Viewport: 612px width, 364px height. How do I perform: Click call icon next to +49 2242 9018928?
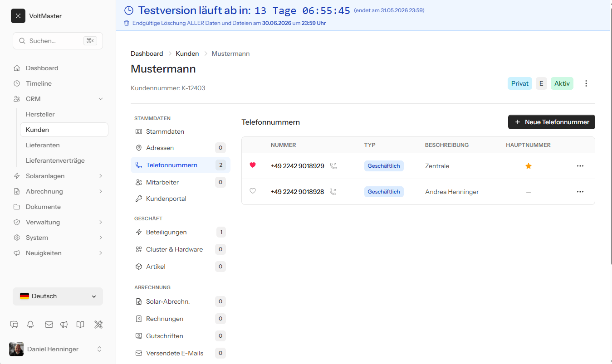coord(333,192)
